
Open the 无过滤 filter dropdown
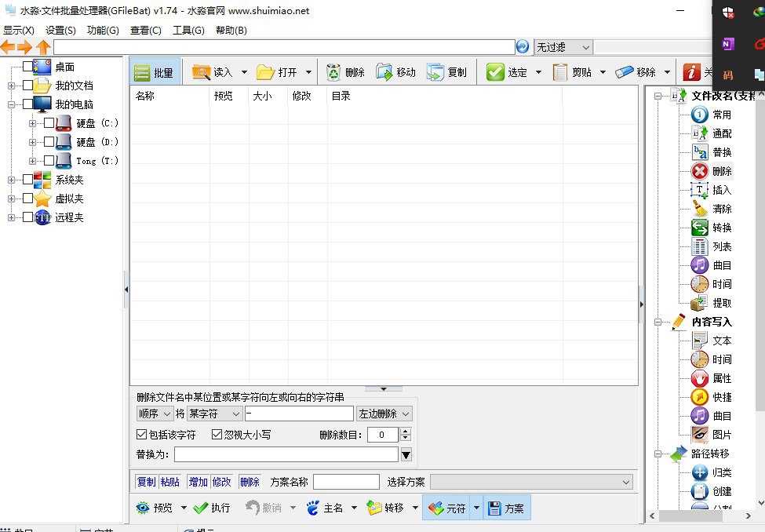coord(563,47)
